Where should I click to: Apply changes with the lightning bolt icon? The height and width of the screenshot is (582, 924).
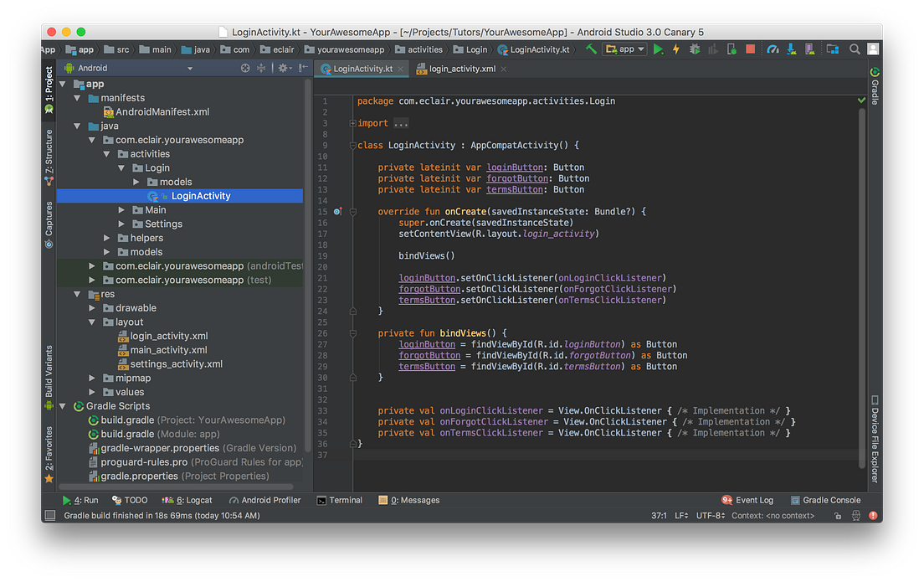point(675,49)
